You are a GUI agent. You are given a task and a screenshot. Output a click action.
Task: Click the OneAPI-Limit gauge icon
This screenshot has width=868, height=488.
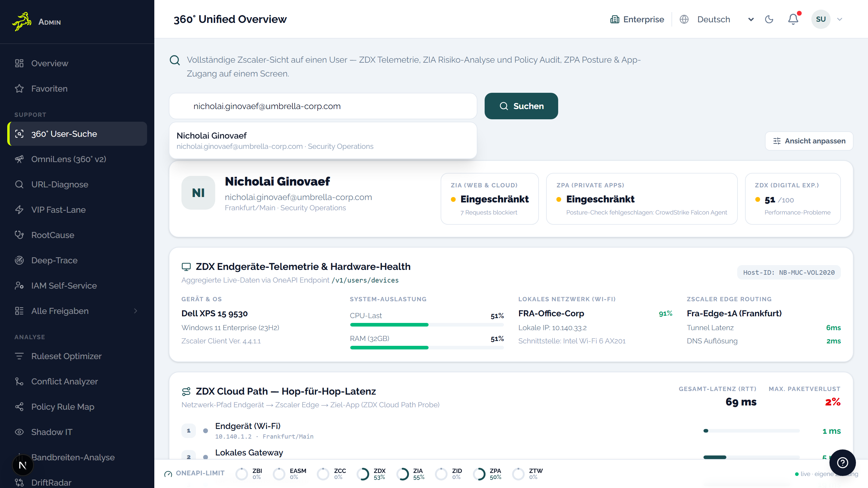click(x=168, y=474)
